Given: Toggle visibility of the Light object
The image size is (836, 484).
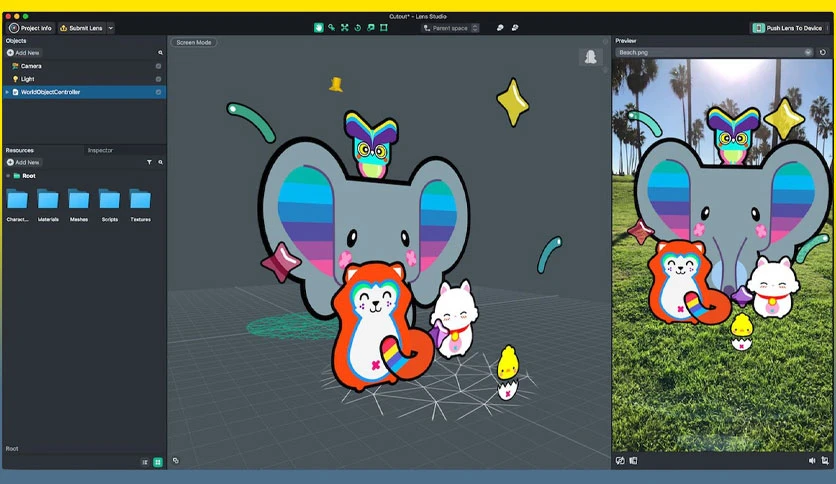Looking at the screenshot, I should click(x=158, y=79).
